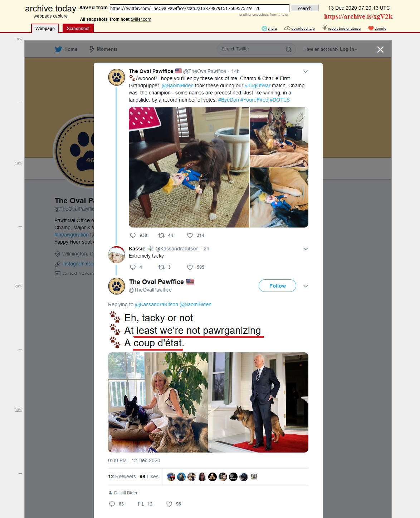Screen dimensions: 420x518
Task: Click the heart icon showing 96 likes
Action: pyautogui.click(x=169, y=504)
